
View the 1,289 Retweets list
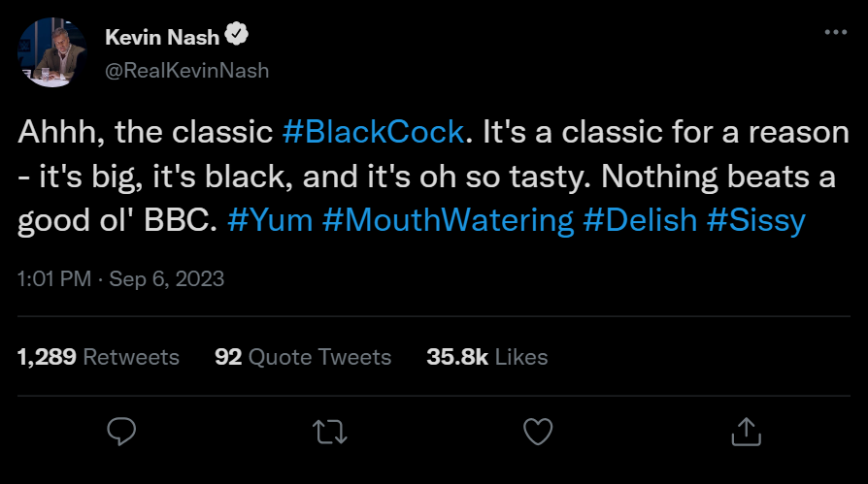tap(98, 357)
